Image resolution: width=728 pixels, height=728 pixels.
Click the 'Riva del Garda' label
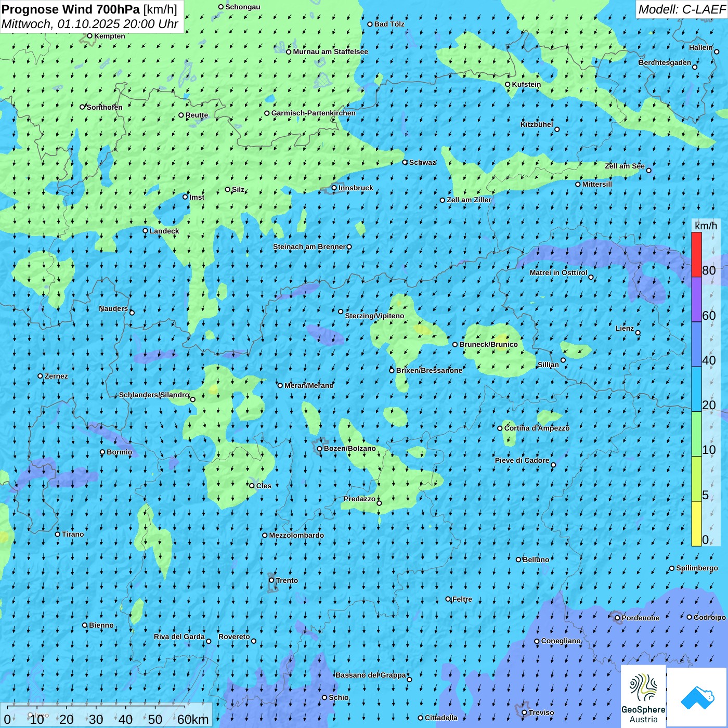[179, 636]
